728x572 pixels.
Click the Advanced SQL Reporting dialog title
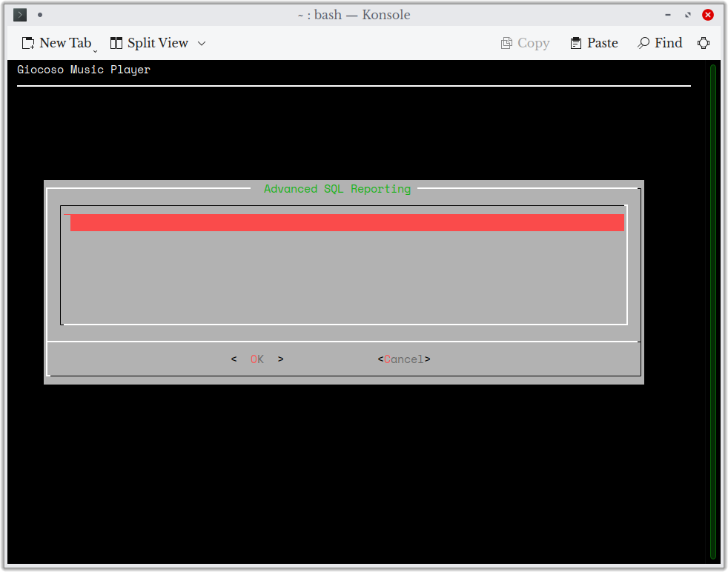click(x=337, y=189)
